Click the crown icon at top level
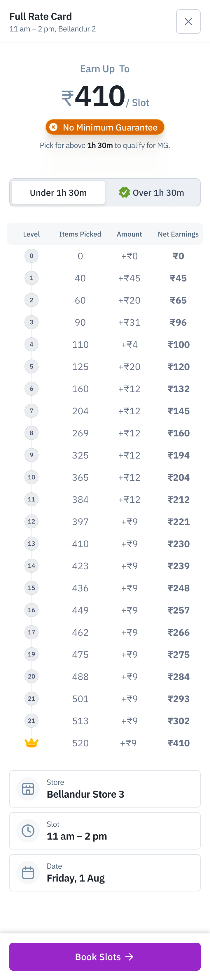 pyautogui.click(x=31, y=743)
